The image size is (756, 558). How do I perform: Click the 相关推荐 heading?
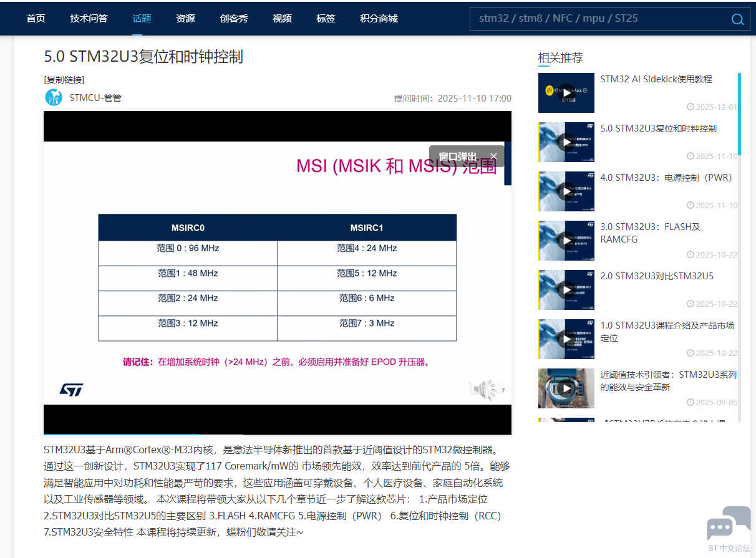(x=561, y=58)
